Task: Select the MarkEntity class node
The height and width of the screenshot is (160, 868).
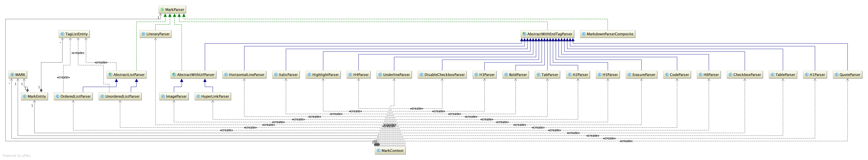Action: click(34, 96)
